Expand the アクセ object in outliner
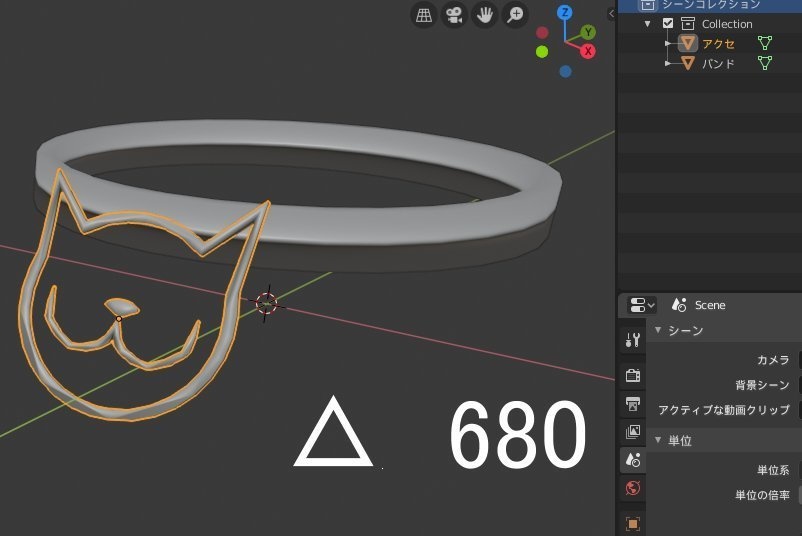 click(x=667, y=43)
